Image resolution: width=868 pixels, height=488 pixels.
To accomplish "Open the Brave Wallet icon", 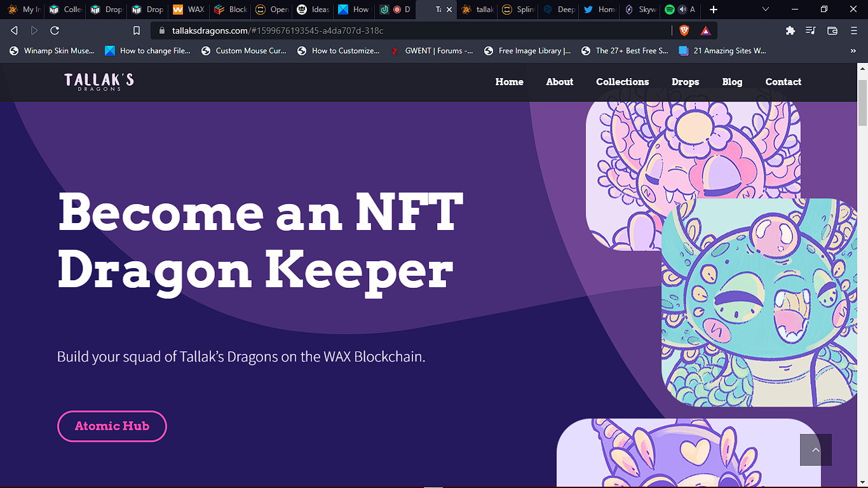I will tap(832, 30).
